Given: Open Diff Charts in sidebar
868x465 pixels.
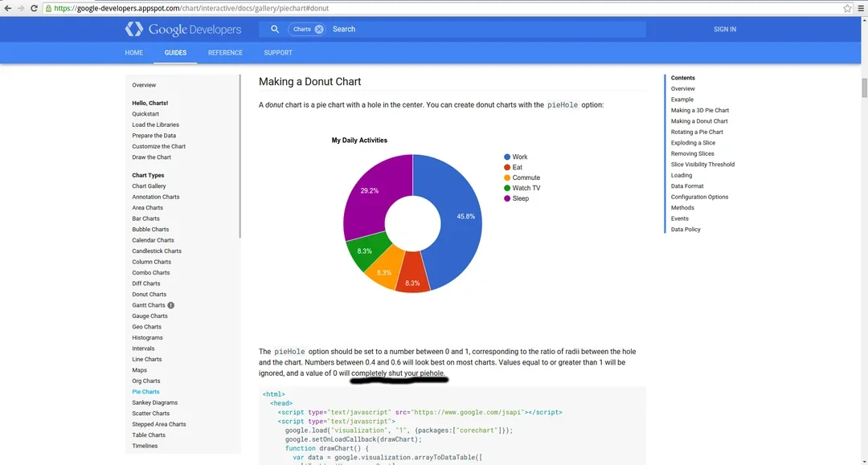Looking at the screenshot, I should point(146,283).
